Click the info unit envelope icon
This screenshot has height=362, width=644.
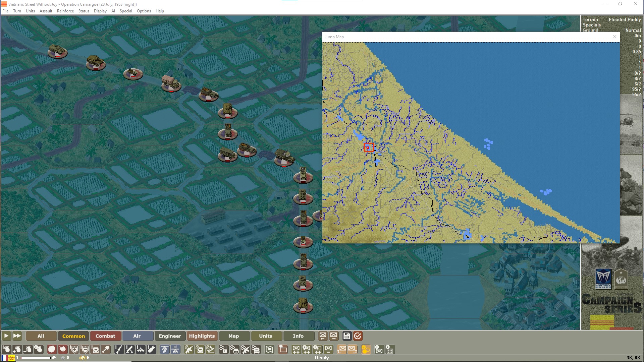(379, 350)
